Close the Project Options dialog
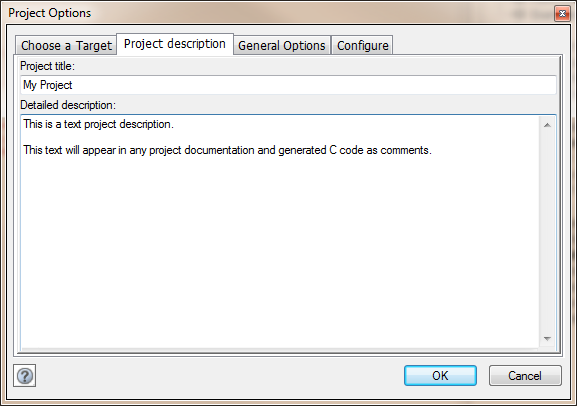The width and height of the screenshot is (577, 406). point(562,14)
